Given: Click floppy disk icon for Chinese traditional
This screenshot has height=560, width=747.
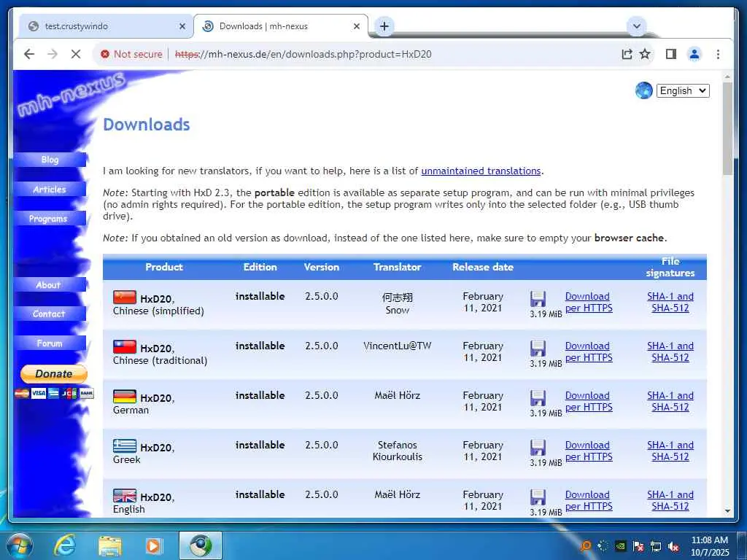Looking at the screenshot, I should click(538, 349).
